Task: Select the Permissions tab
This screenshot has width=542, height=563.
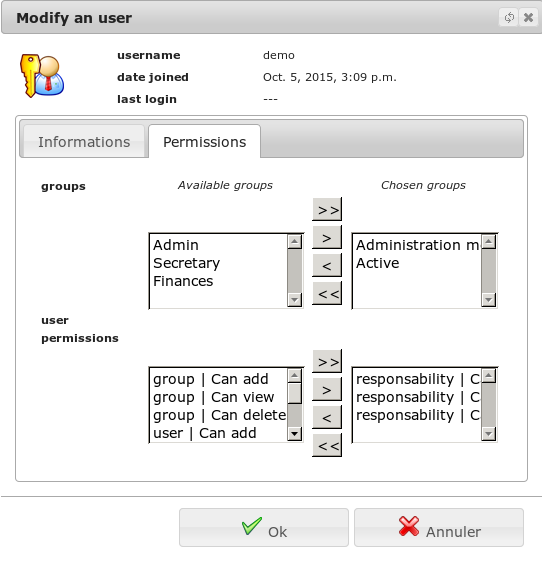Action: coord(205,141)
